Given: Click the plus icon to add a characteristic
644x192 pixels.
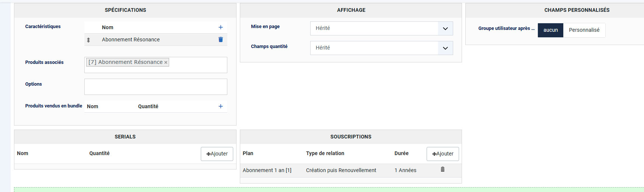Looking at the screenshot, I should (221, 27).
